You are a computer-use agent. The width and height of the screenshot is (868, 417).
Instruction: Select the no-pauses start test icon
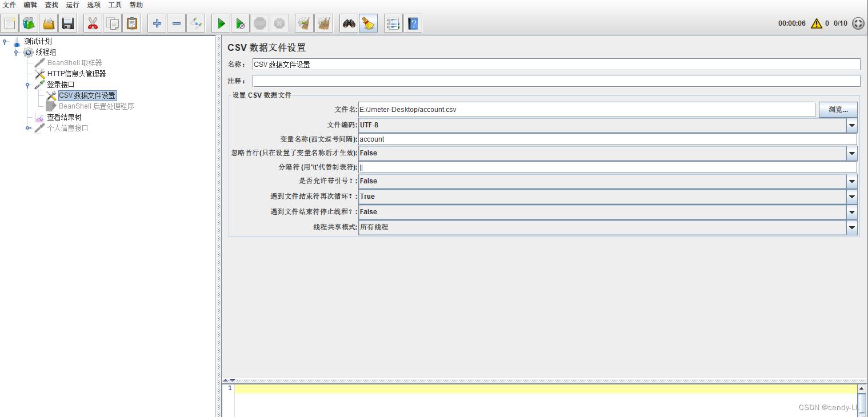(240, 23)
